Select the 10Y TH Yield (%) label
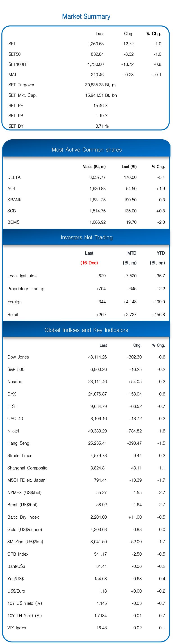Viewport: 177px width, 644px height. tap(25, 616)
